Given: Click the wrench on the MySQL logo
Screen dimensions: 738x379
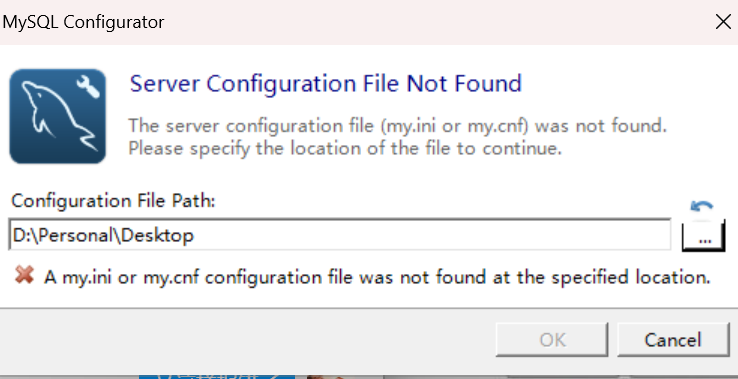Looking at the screenshot, I should click(88, 87).
